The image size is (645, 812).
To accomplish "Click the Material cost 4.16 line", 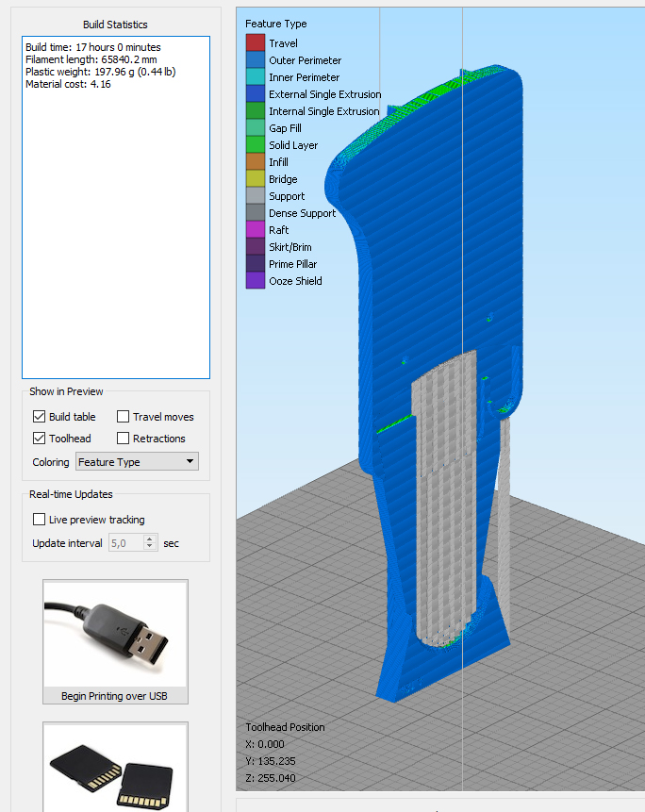I will click(68, 84).
